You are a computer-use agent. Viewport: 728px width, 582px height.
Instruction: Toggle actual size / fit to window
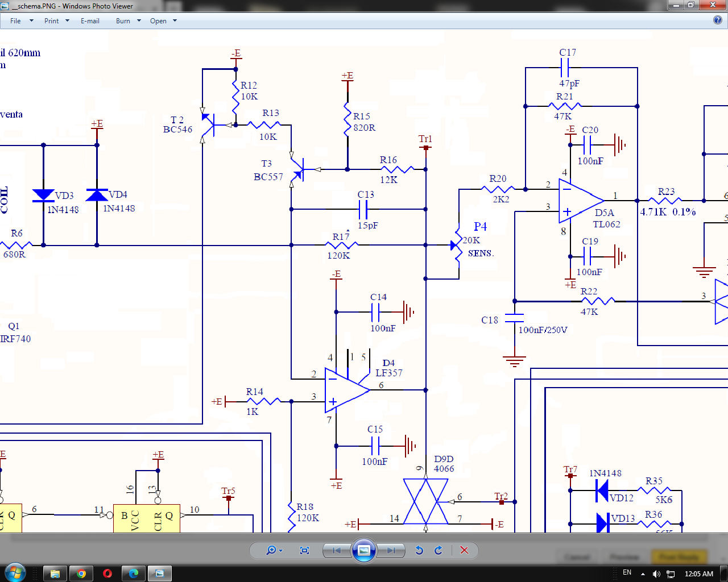(x=304, y=550)
